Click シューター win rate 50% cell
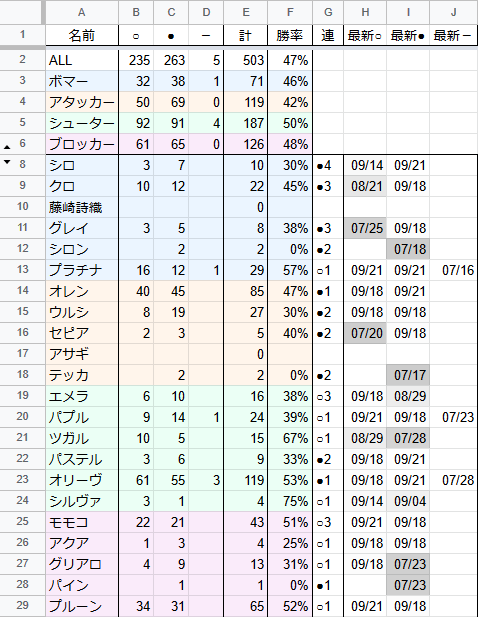 [290, 123]
